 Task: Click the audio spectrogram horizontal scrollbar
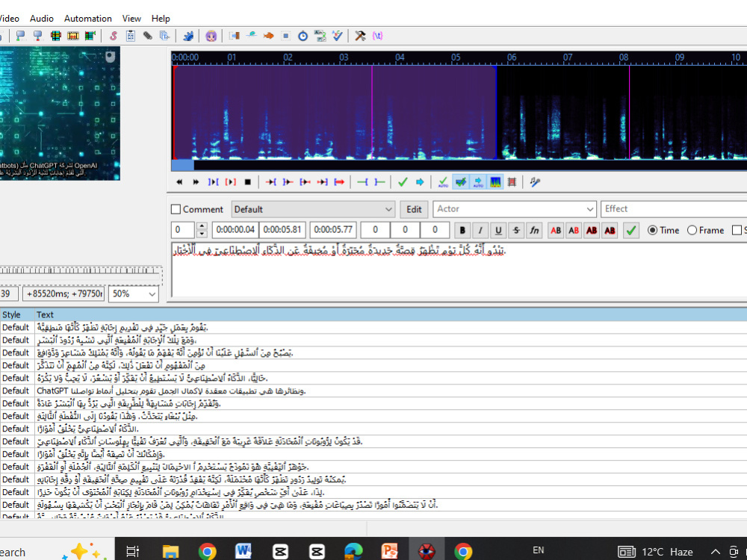point(459,165)
